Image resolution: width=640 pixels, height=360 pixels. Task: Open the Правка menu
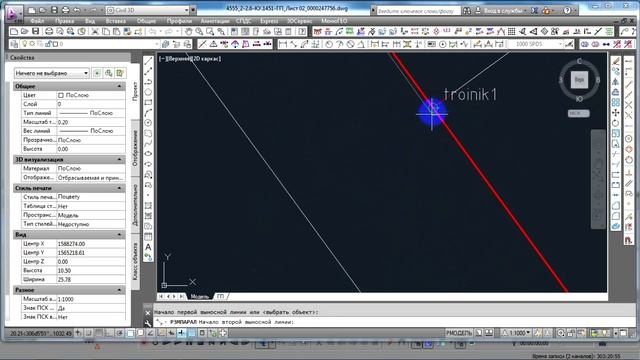tap(64, 21)
